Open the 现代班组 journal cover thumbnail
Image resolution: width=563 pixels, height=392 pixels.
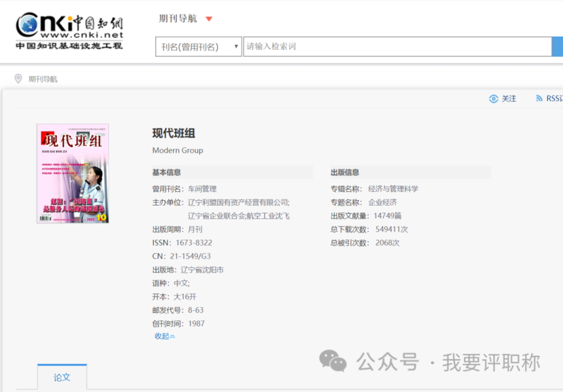tap(73, 173)
